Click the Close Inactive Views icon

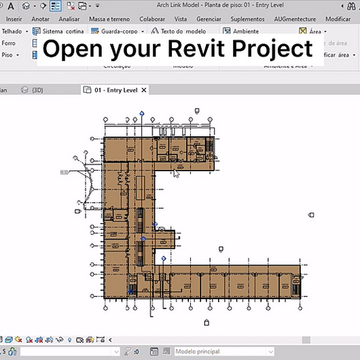70,6
